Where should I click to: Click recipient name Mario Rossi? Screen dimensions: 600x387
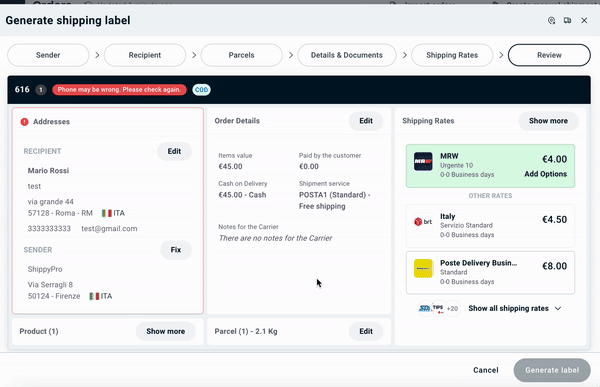coord(48,171)
